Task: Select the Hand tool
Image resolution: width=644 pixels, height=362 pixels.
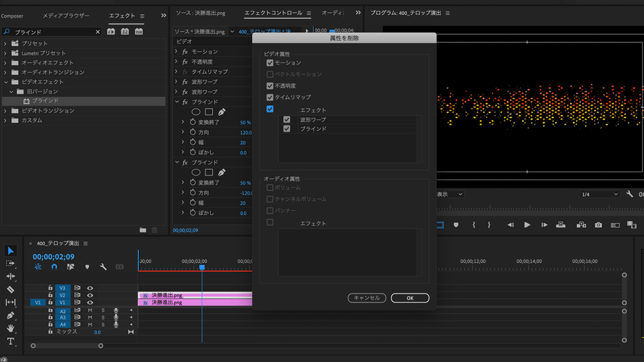Action: [10, 329]
